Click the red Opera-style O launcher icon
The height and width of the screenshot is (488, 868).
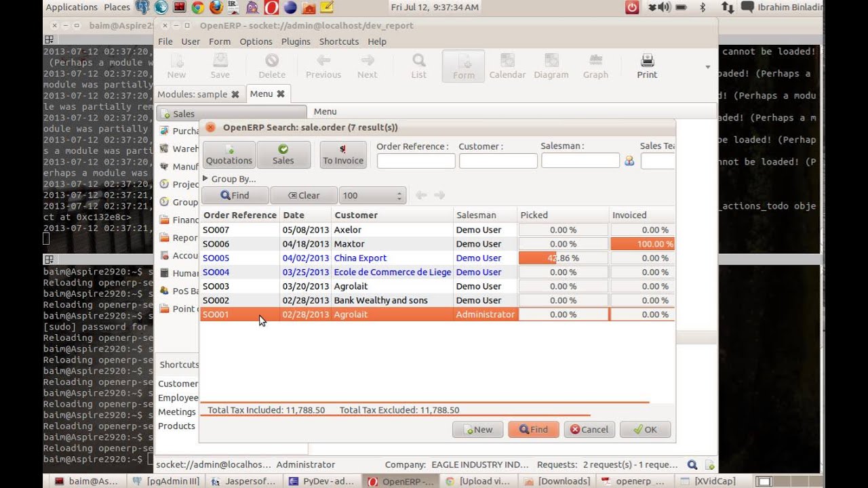[271, 7]
